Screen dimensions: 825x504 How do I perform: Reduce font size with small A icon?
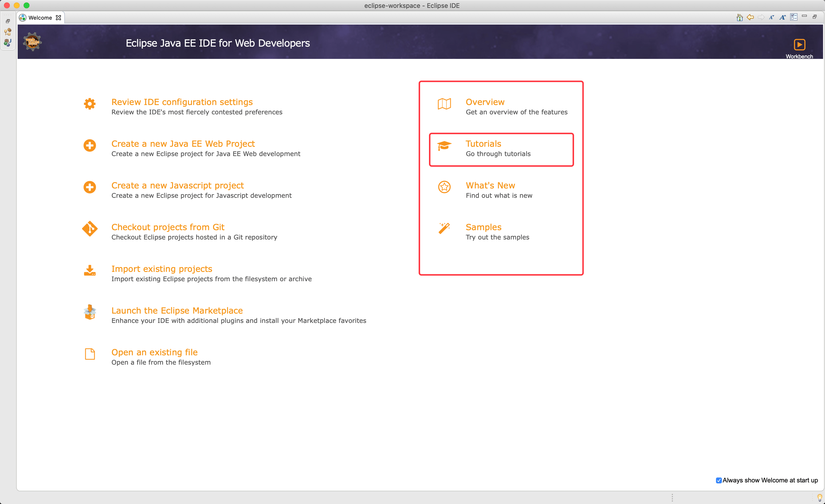771,17
